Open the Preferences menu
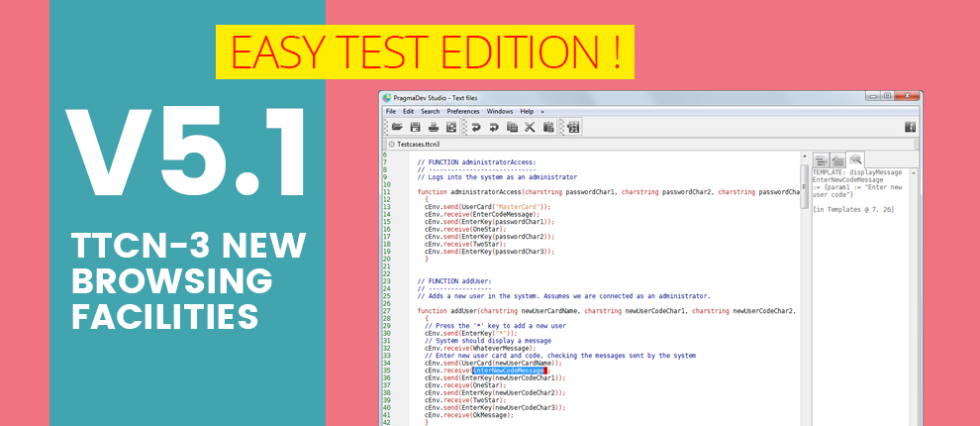 (463, 111)
